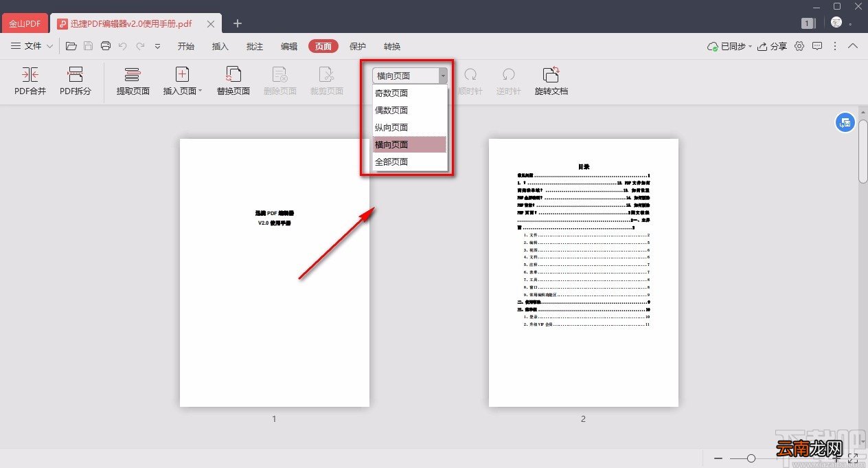The width and height of the screenshot is (868, 468).
Task: Click the fullscreen icon in status bar
Action: (x=854, y=458)
